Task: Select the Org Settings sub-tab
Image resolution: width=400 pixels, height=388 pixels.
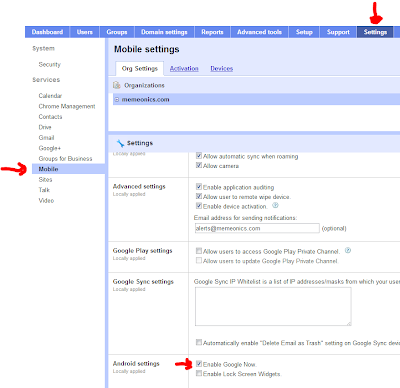Action: pos(139,68)
